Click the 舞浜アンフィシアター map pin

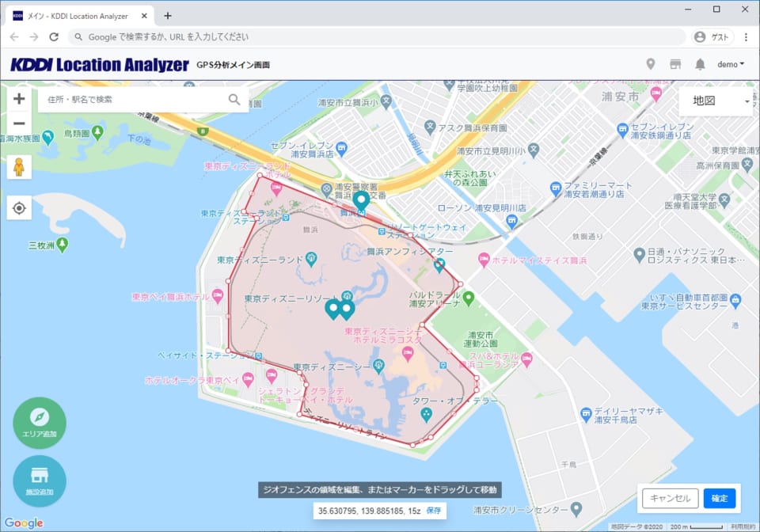(439, 264)
